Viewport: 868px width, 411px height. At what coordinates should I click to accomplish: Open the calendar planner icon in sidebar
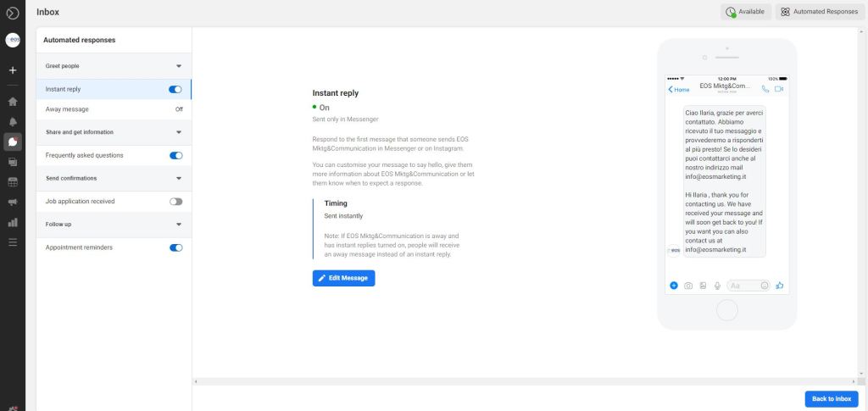click(13, 182)
